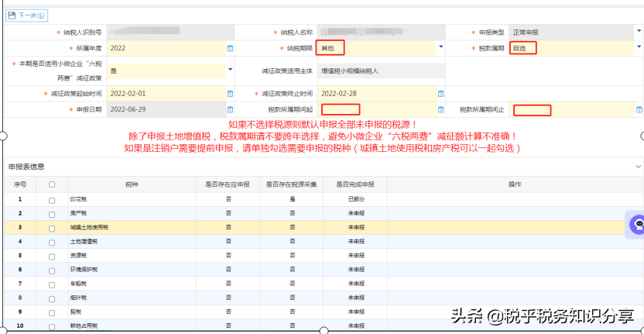Click the 纳税期限 field showing 其他

376,48
